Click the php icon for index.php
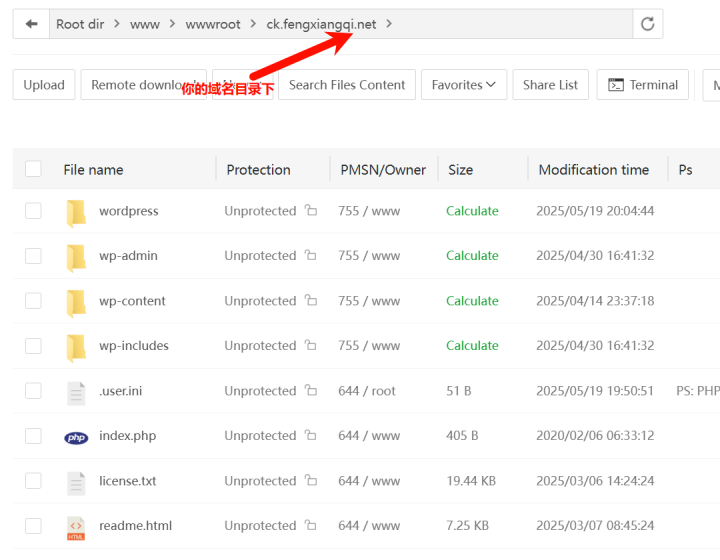 tap(76, 438)
